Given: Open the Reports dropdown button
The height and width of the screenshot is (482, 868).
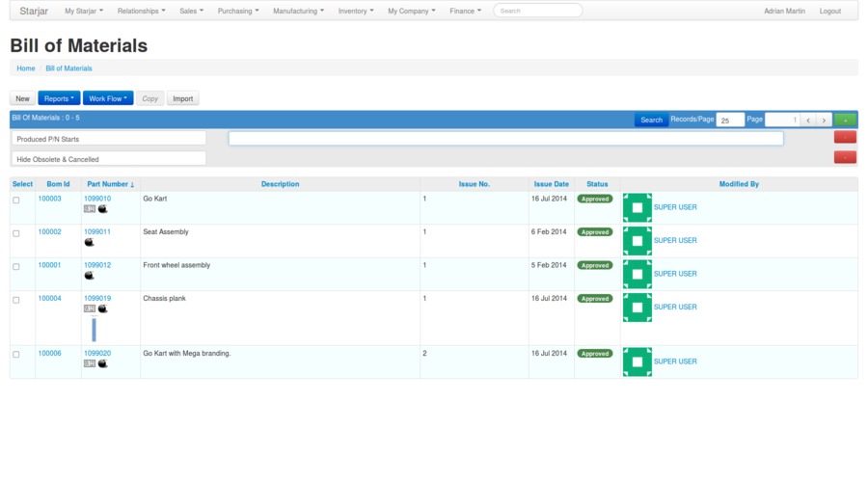Looking at the screenshot, I should 59,98.
